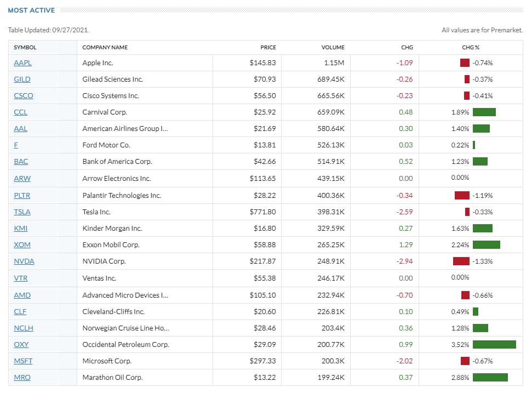Click the VOLUME column header
532x393 pixels.
(x=333, y=48)
